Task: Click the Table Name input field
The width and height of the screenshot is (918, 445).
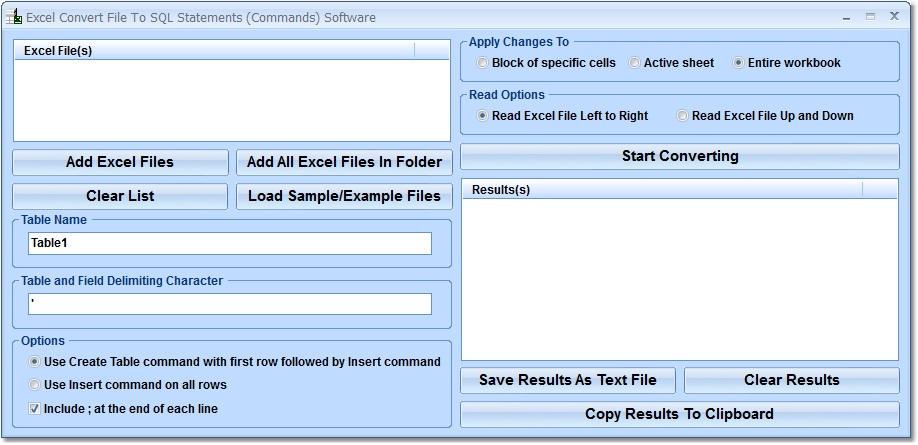Action: coord(230,243)
